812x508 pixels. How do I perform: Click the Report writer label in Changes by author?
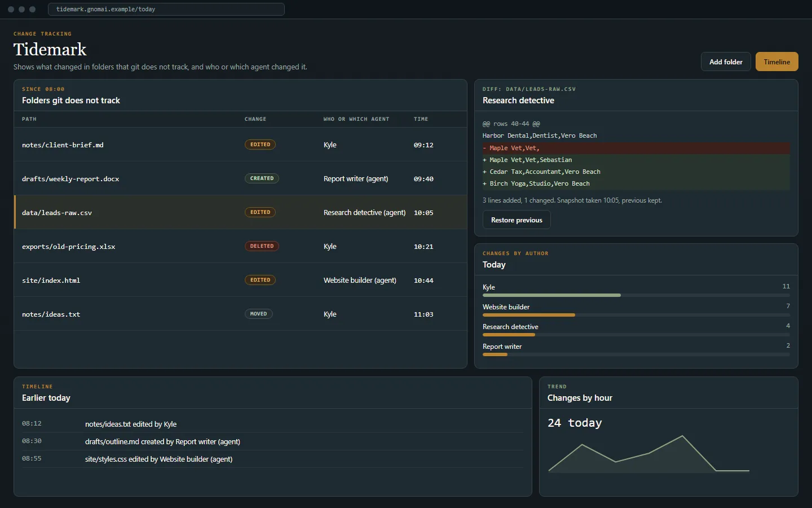[502, 347]
